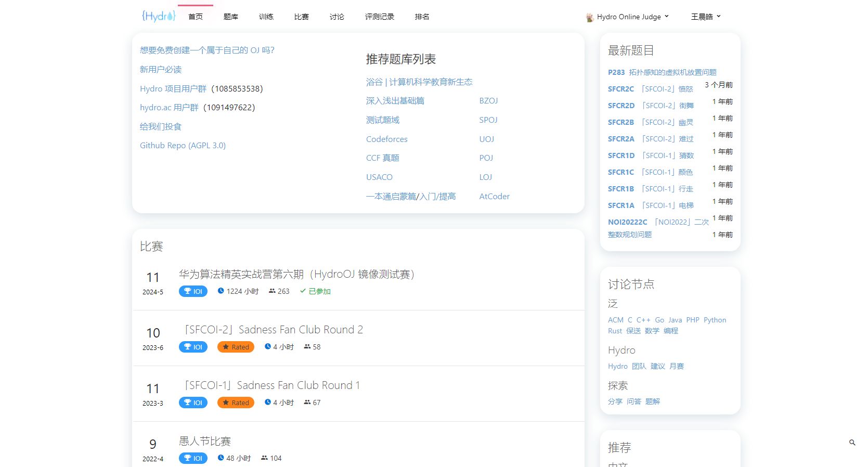Open the Codeforces problem set link

coord(387,139)
